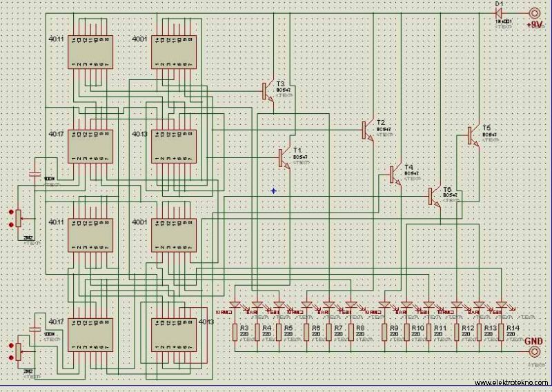Image resolution: width=552 pixels, height=392 pixels.
Task: Select resistor R14
Action: coord(502,333)
